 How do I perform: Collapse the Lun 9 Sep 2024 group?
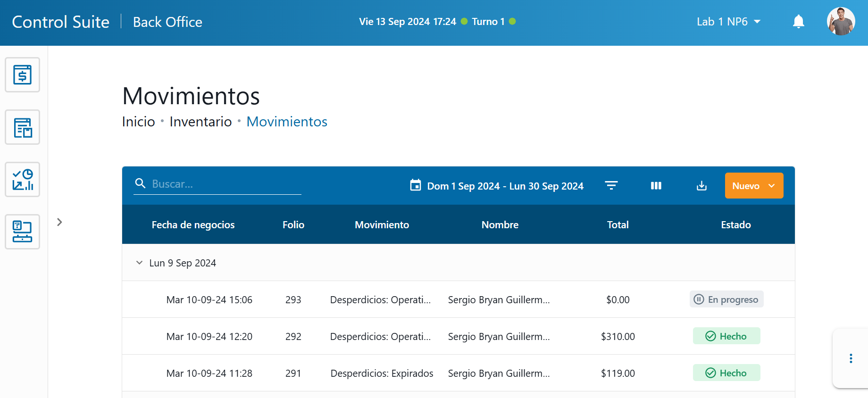point(139,263)
